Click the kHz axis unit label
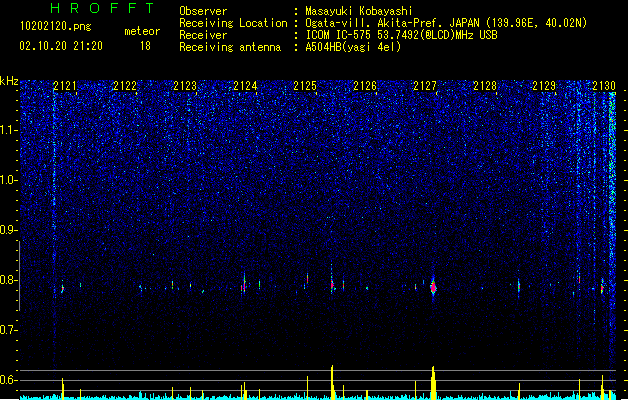629x400 pixels. tap(9, 81)
